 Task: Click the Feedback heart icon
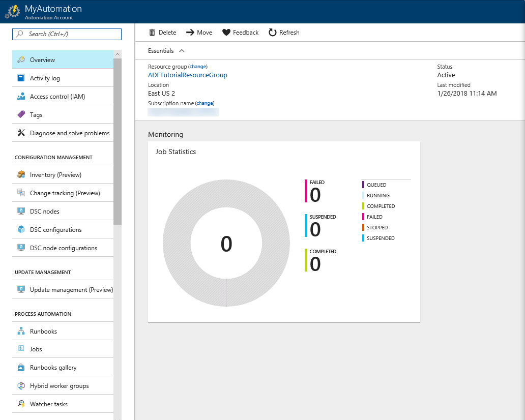(226, 33)
